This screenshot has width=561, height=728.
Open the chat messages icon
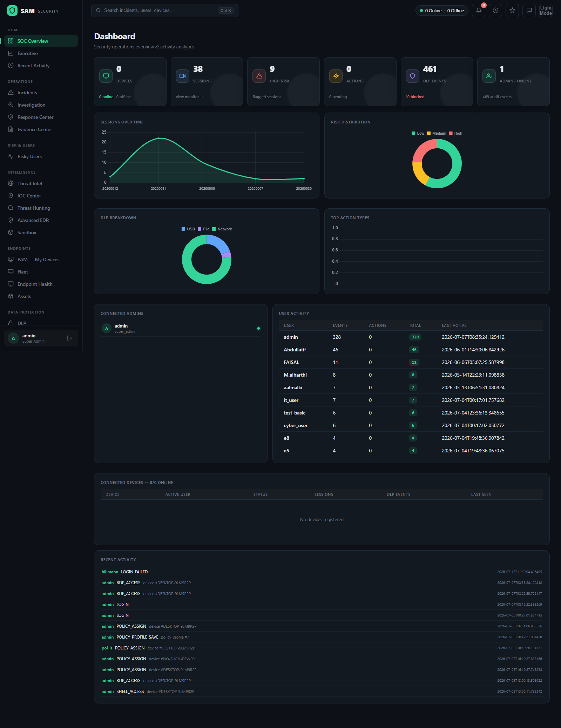(529, 11)
